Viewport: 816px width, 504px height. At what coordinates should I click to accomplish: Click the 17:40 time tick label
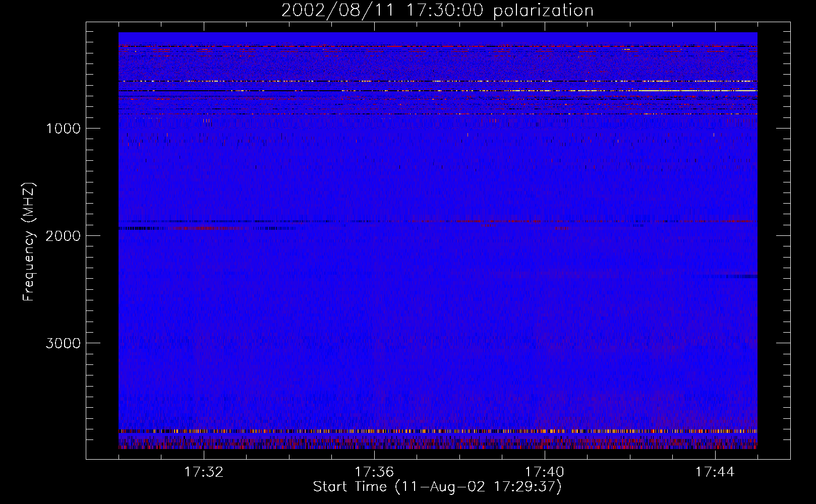click(545, 472)
